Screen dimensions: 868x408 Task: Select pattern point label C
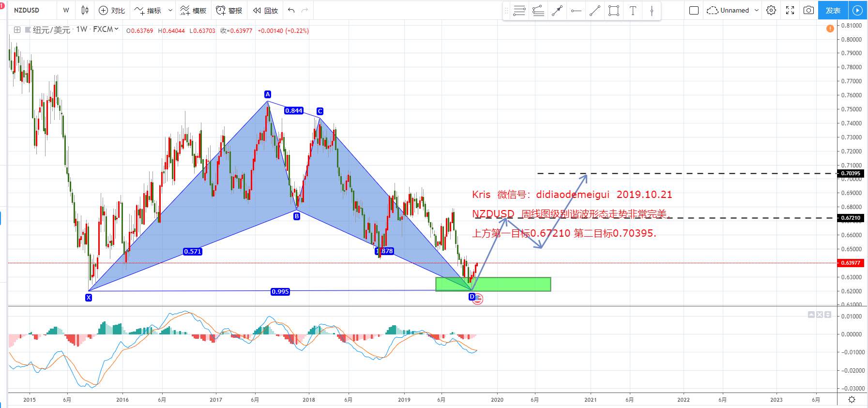tap(320, 111)
